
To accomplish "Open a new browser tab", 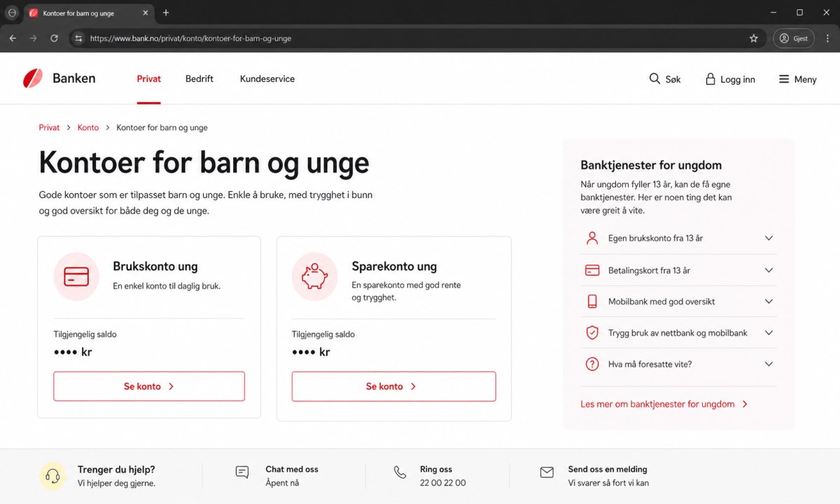I will pos(166,13).
